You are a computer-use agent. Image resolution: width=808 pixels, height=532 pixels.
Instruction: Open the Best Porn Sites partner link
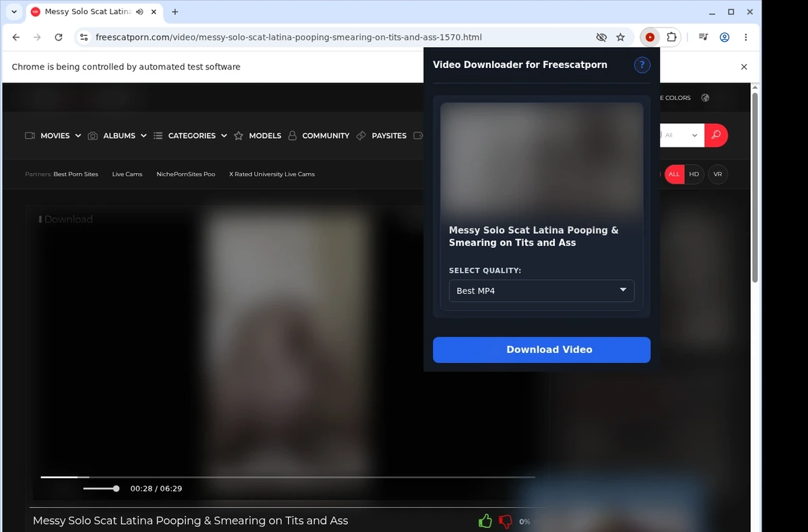point(75,174)
